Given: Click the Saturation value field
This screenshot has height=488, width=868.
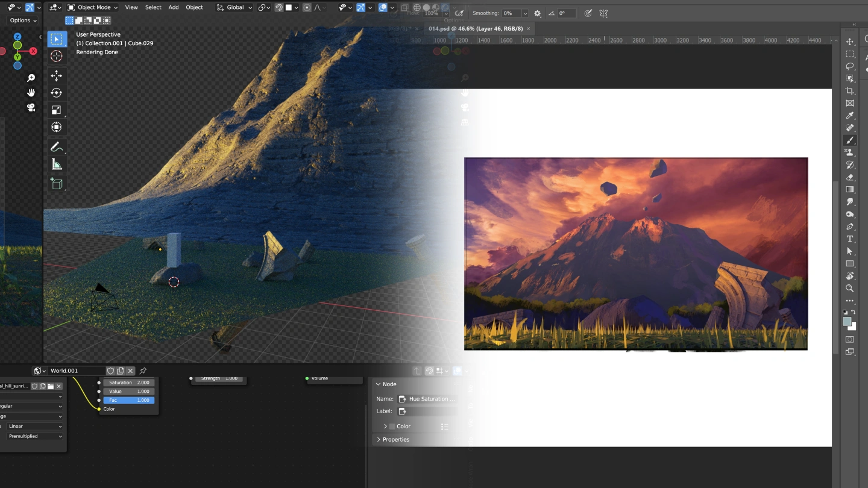Looking at the screenshot, I should (x=129, y=383).
